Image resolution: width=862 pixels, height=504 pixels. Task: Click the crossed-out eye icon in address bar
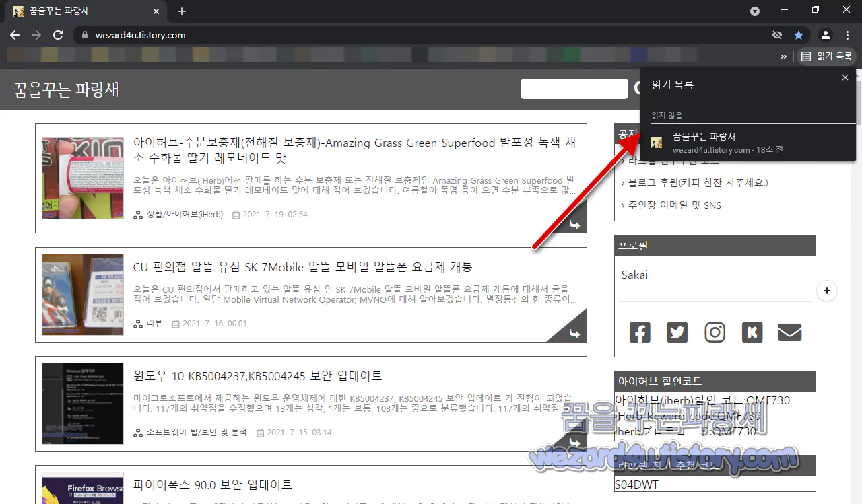(x=777, y=35)
